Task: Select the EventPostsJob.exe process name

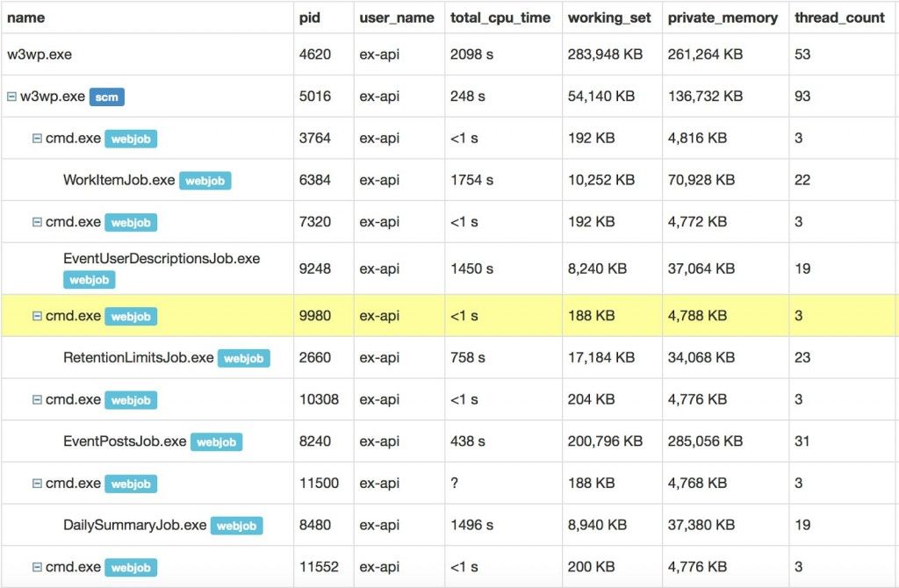Action: click(x=125, y=441)
